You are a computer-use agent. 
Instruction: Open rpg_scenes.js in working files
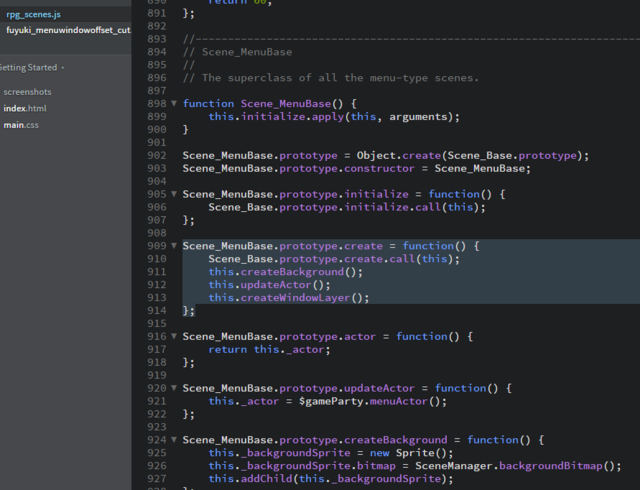(33, 15)
